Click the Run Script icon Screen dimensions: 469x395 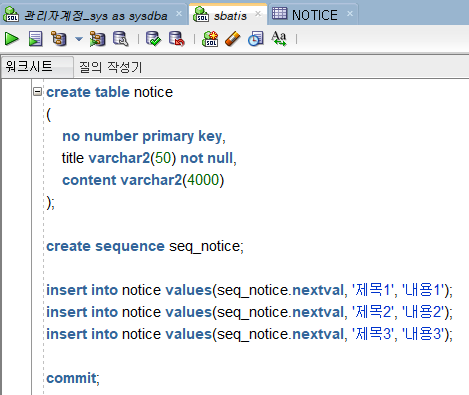point(35,39)
